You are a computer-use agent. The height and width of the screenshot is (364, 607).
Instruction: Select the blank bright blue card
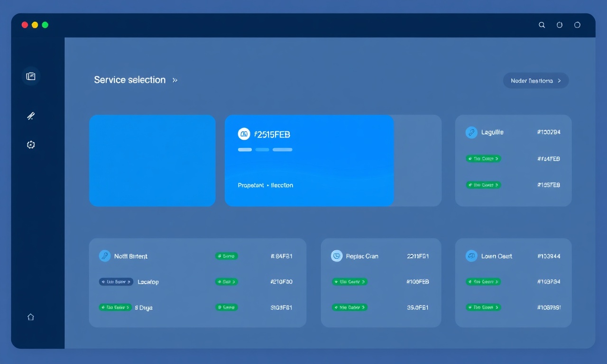pos(152,161)
